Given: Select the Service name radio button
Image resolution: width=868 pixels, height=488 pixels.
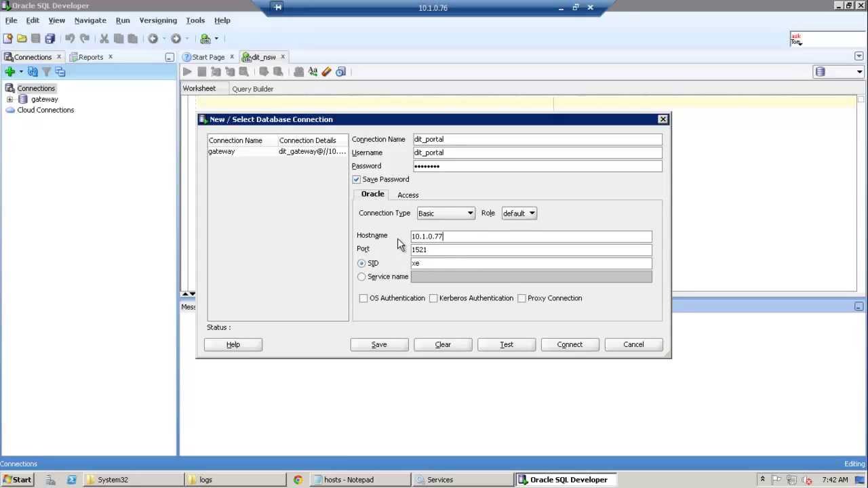Looking at the screenshot, I should (x=361, y=277).
